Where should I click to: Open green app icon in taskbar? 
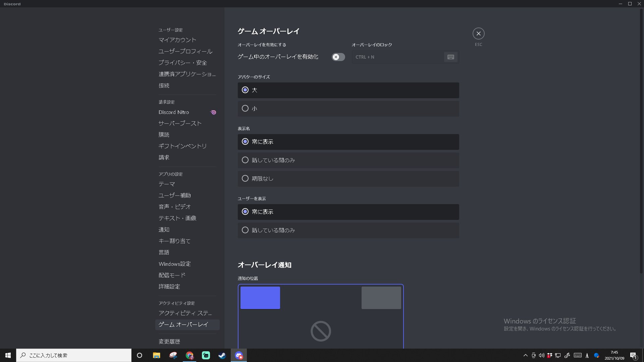point(206,355)
